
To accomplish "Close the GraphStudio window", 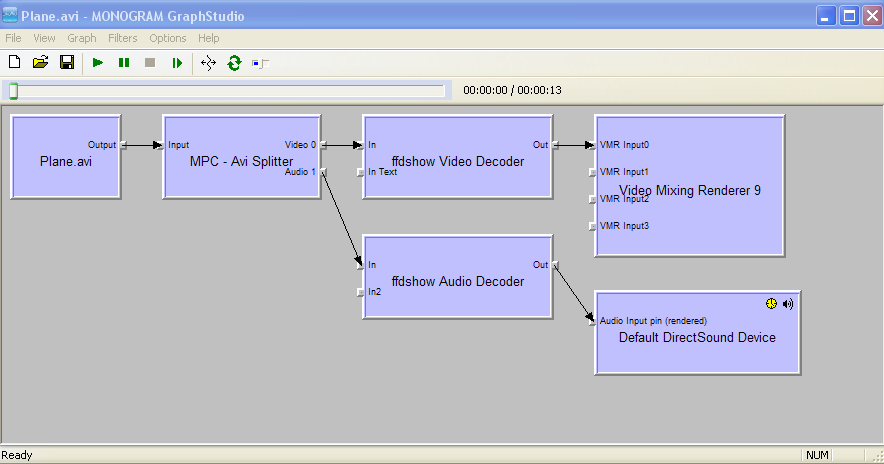I will (x=872, y=16).
